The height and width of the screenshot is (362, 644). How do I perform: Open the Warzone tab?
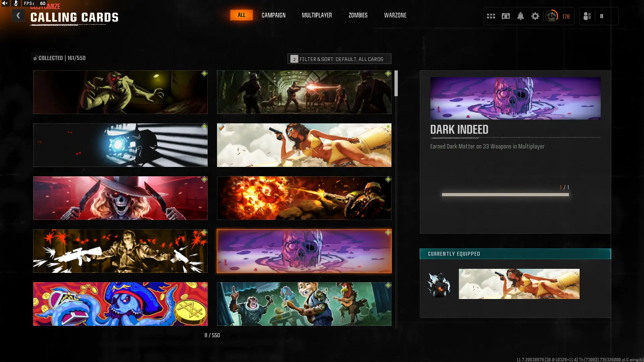(x=395, y=15)
